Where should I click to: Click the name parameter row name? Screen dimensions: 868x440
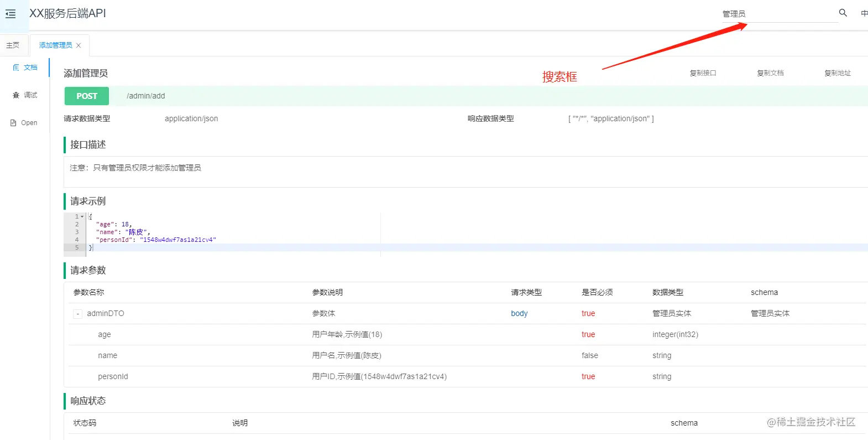tap(108, 355)
